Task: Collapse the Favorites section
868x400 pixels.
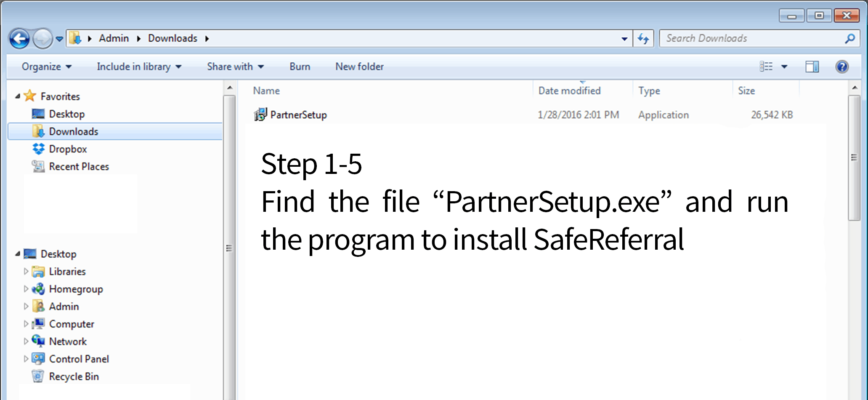Action: (x=18, y=96)
